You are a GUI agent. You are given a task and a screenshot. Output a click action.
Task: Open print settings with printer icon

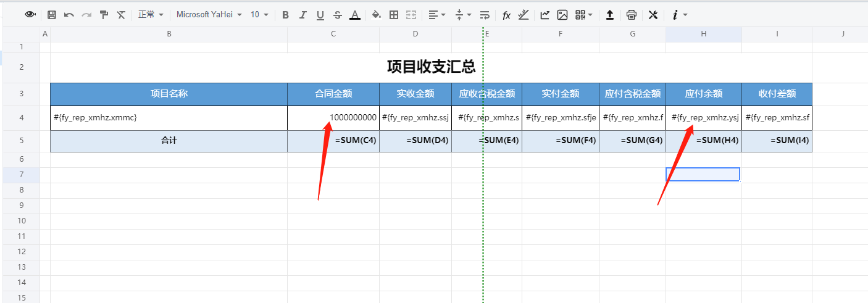point(632,15)
